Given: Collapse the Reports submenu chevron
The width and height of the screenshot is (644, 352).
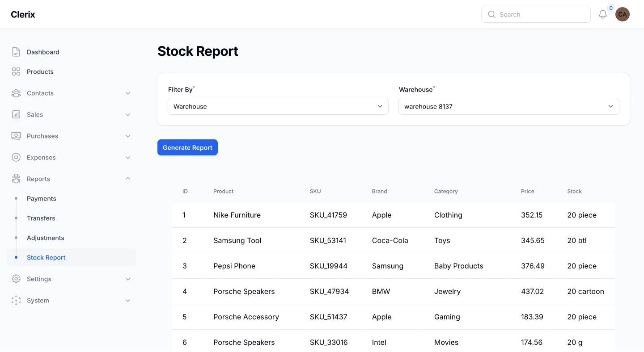Looking at the screenshot, I should point(128,179).
